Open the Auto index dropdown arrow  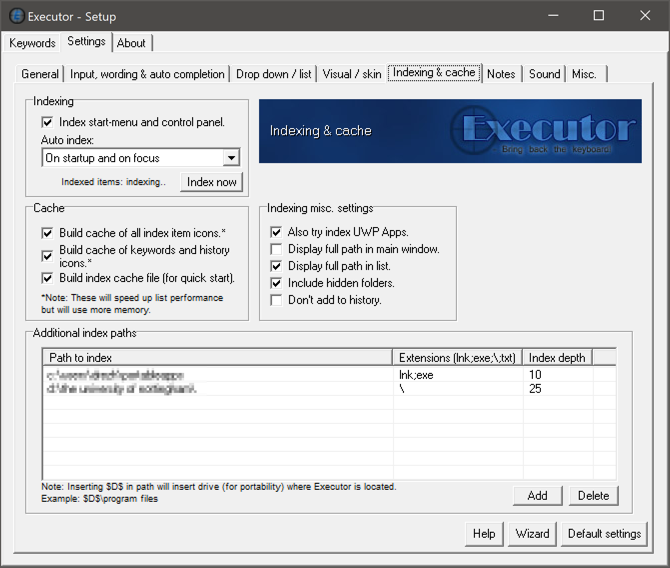[x=231, y=158]
